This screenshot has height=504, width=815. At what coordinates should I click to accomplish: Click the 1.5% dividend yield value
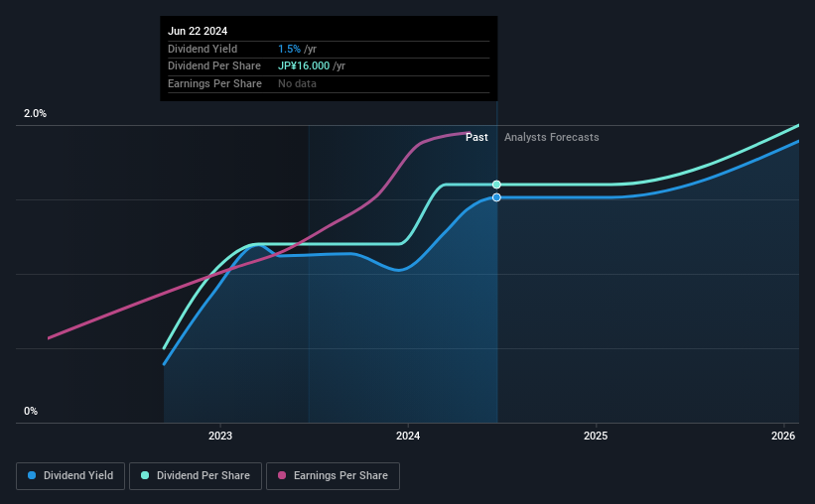point(289,49)
